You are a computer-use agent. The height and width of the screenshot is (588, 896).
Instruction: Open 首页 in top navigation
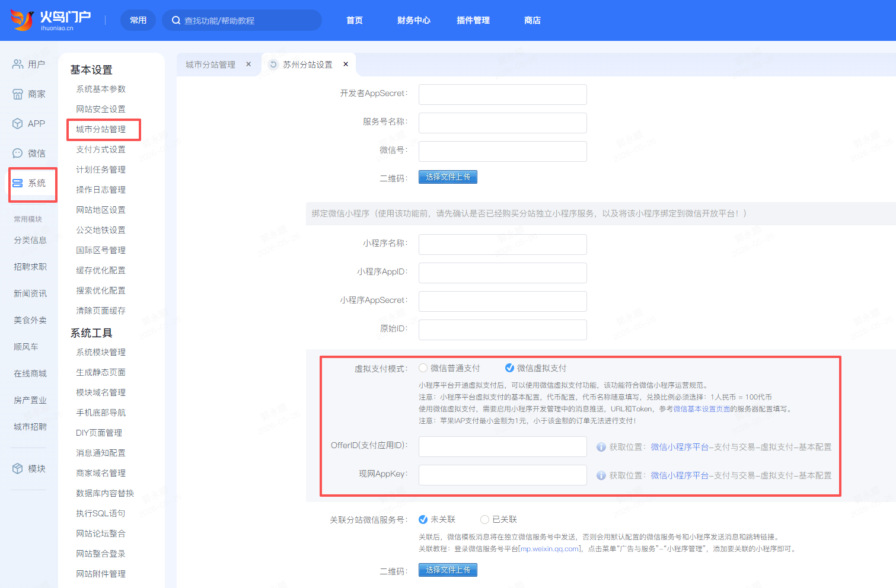[355, 20]
